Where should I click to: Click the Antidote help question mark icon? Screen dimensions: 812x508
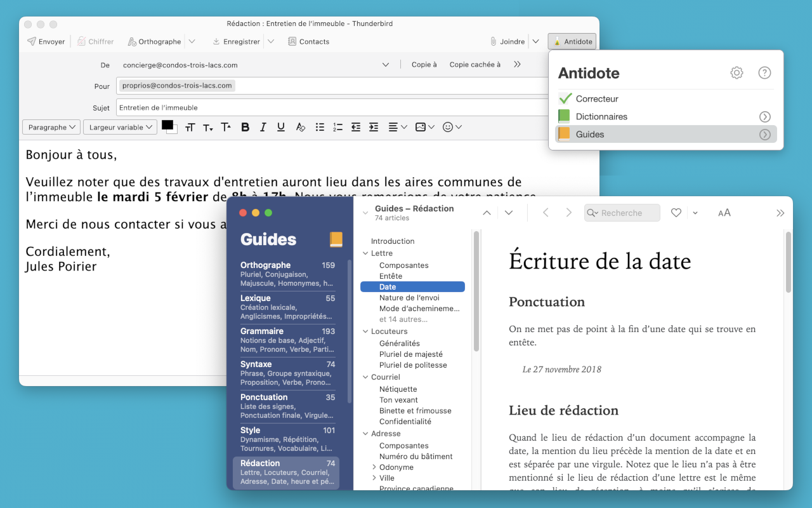[764, 73]
